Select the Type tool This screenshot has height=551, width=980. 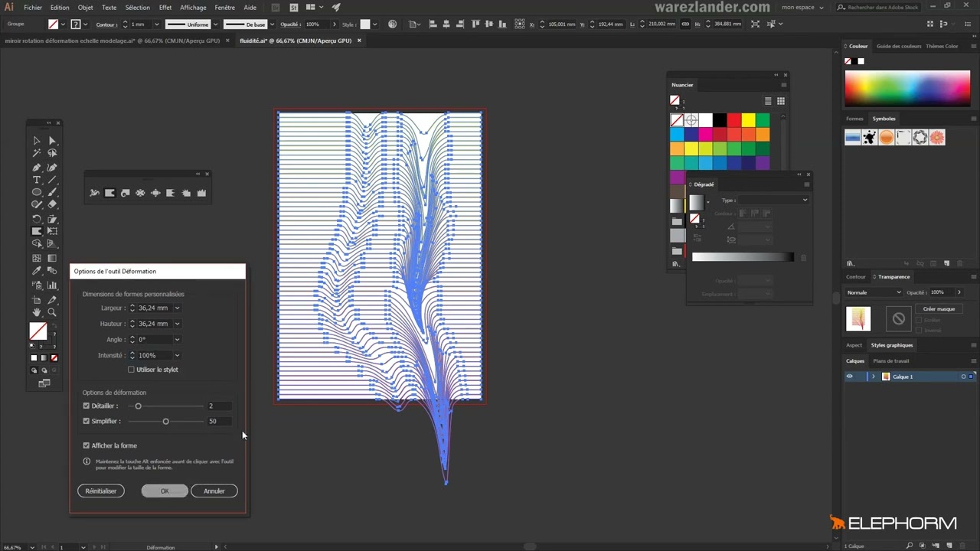click(37, 180)
